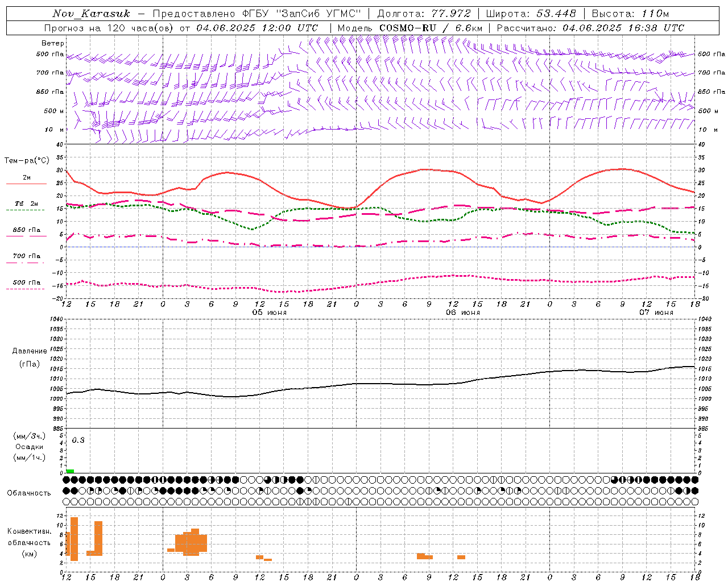Click the Тем-ра(°C) temperature panel label
Viewport: 728px width, 582px height.
27,161
